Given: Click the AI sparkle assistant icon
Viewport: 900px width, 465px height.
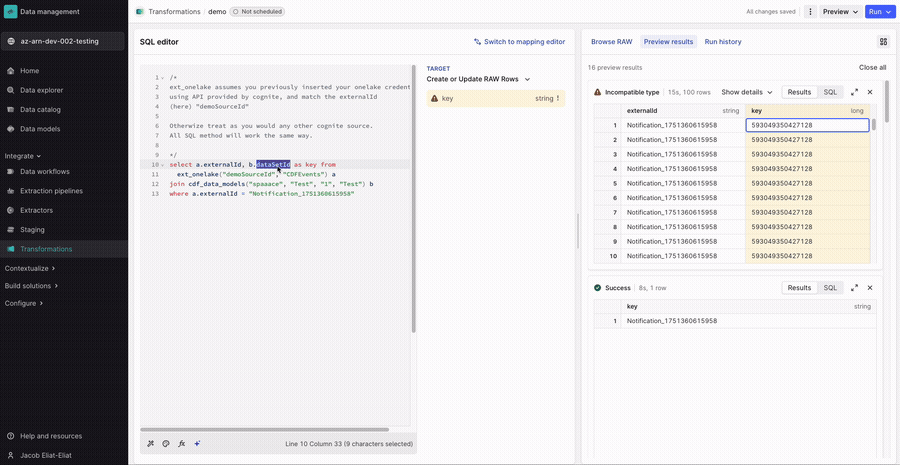Looking at the screenshot, I should (x=197, y=444).
